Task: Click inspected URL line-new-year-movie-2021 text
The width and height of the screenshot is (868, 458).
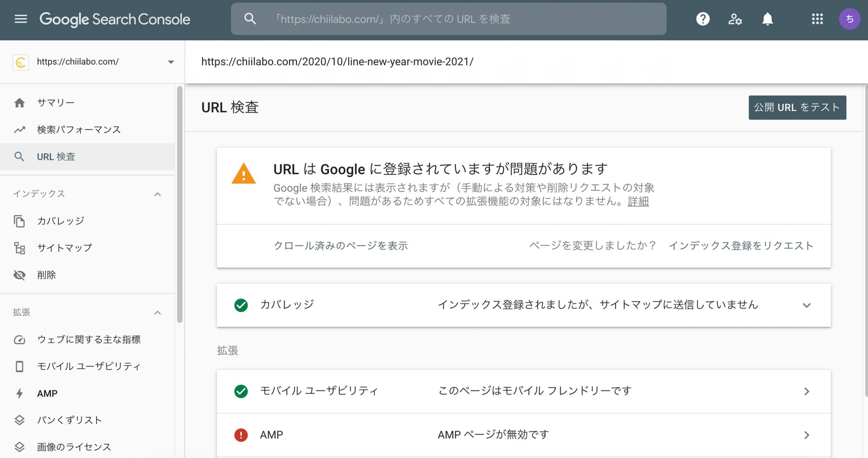Action: (x=337, y=62)
